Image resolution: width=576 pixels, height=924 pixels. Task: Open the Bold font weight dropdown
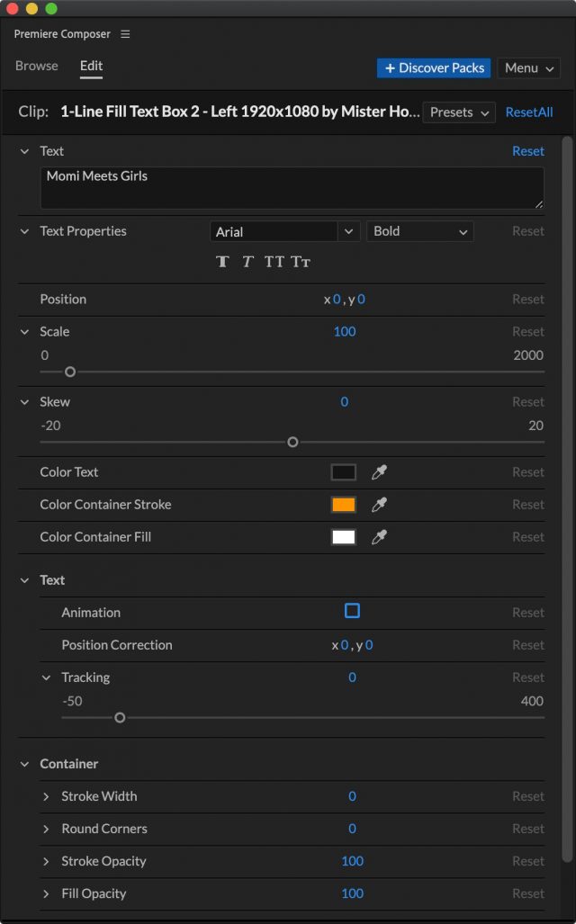coord(419,231)
